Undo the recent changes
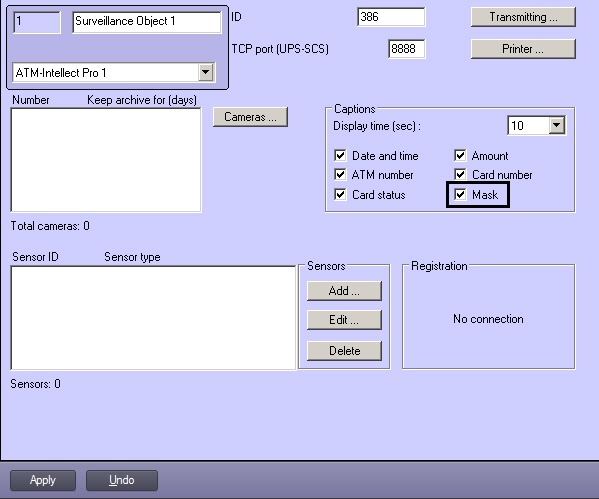This screenshot has width=599, height=499. pyautogui.click(x=122, y=480)
